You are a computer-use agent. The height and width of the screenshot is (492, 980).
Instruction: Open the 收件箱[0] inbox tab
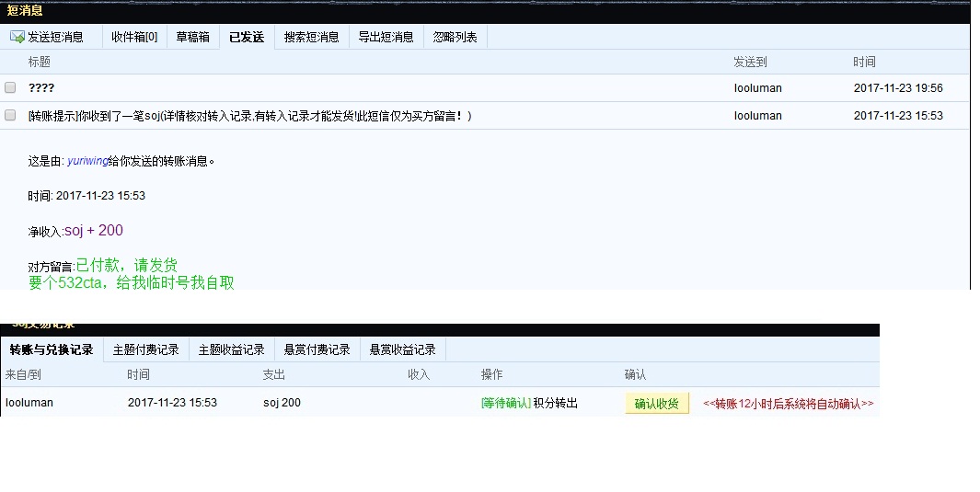click(x=134, y=38)
